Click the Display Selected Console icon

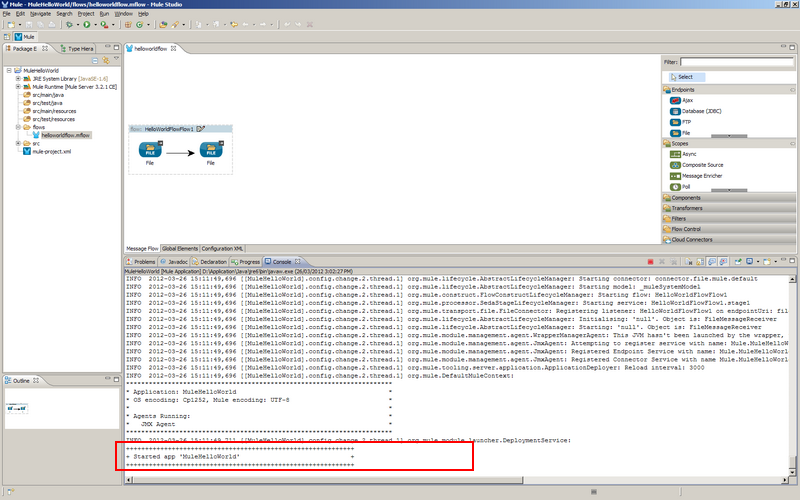[749, 262]
